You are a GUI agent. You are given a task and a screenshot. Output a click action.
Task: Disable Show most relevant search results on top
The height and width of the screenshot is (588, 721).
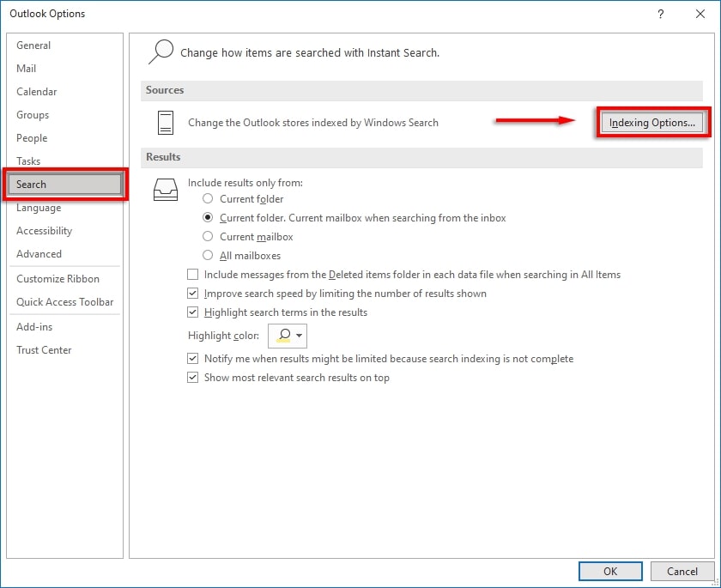pyautogui.click(x=193, y=377)
